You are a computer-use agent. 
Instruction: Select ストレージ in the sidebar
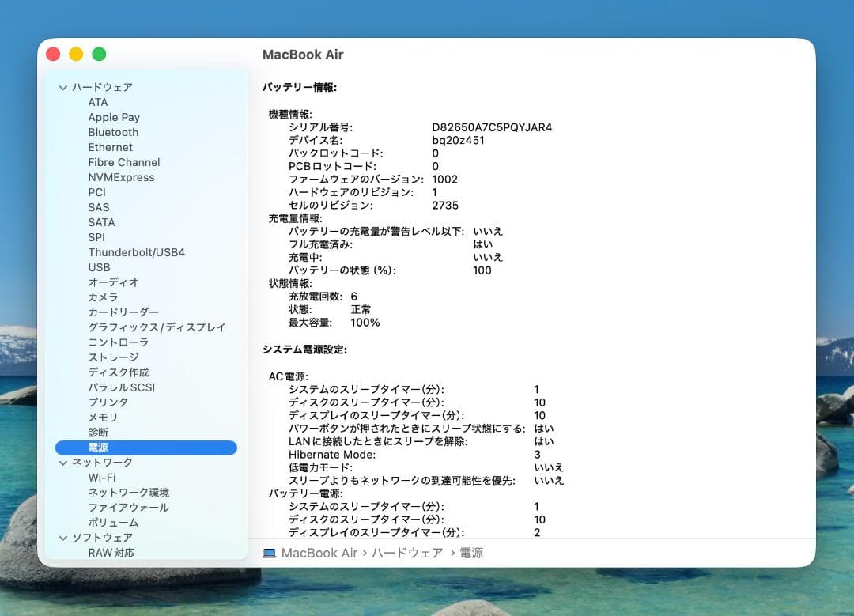point(113,357)
